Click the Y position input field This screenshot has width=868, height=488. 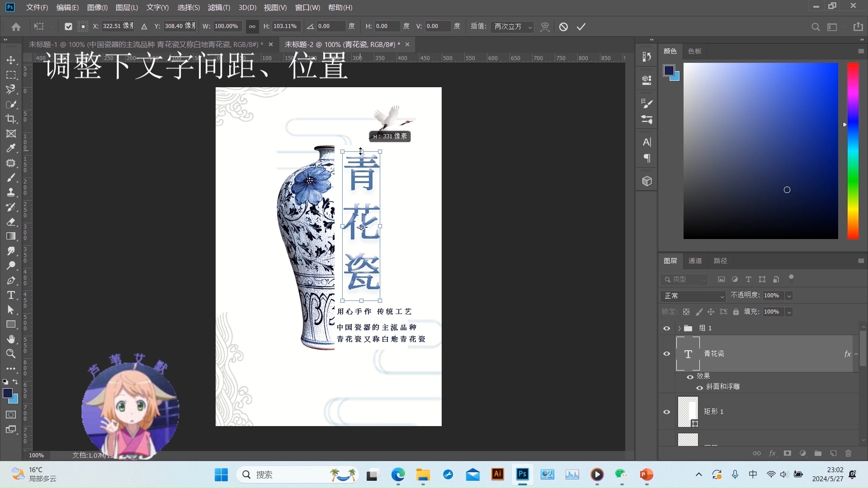[x=179, y=26]
